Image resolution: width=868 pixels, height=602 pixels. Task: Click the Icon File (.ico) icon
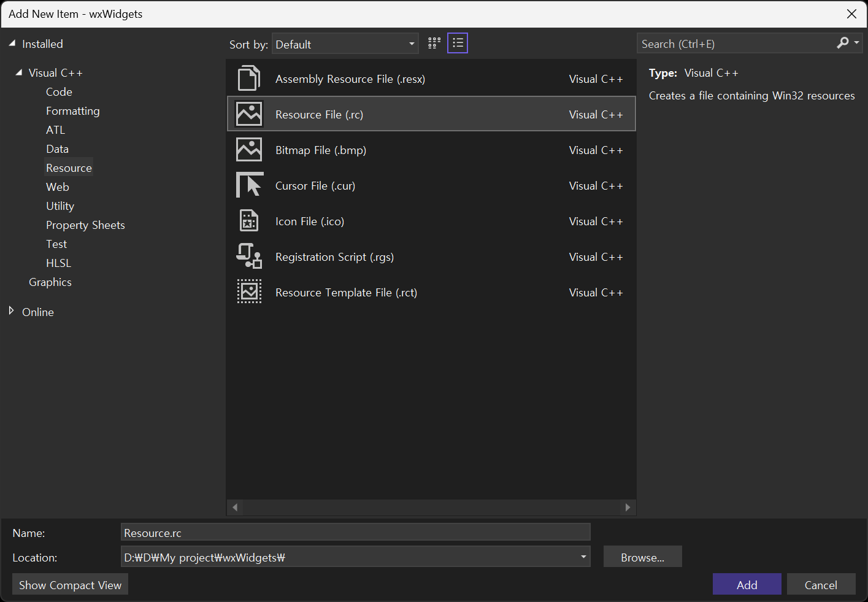[x=249, y=221]
